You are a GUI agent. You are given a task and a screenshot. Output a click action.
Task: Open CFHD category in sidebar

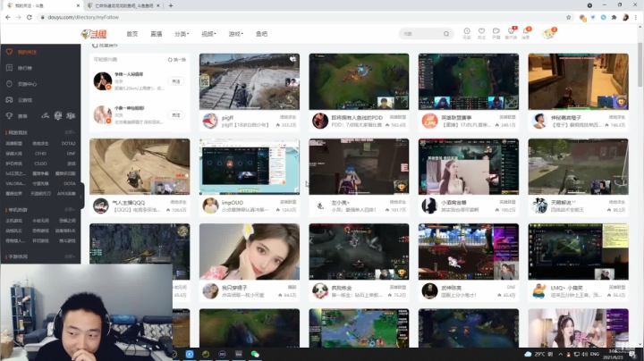pyautogui.click(x=40, y=154)
